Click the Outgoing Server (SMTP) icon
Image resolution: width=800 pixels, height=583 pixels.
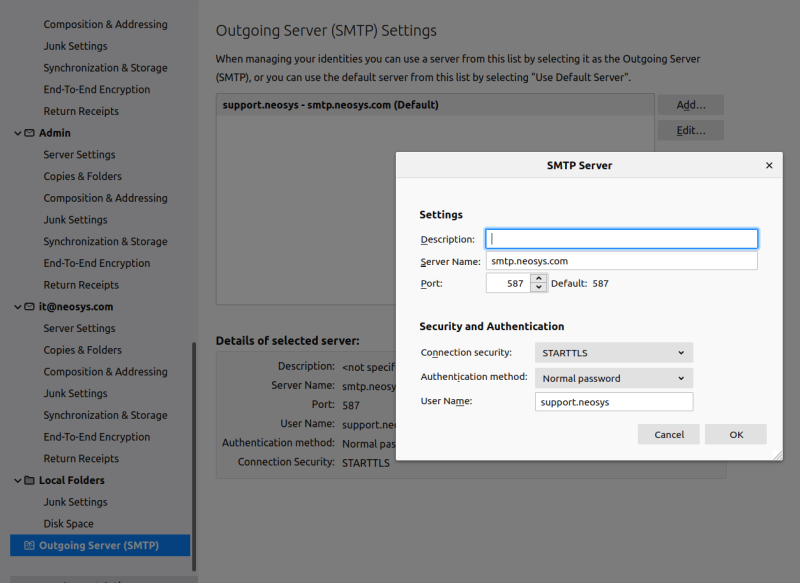[x=30, y=546]
